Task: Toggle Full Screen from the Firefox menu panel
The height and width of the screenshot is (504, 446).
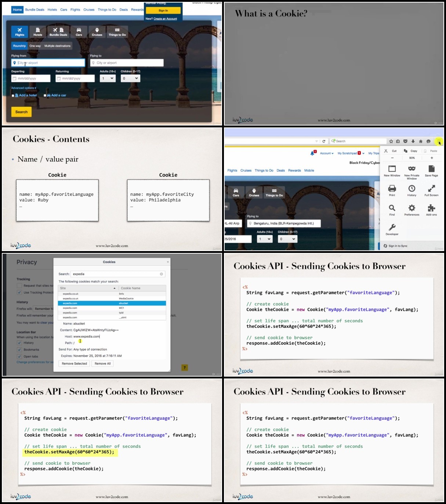Action: click(x=431, y=190)
